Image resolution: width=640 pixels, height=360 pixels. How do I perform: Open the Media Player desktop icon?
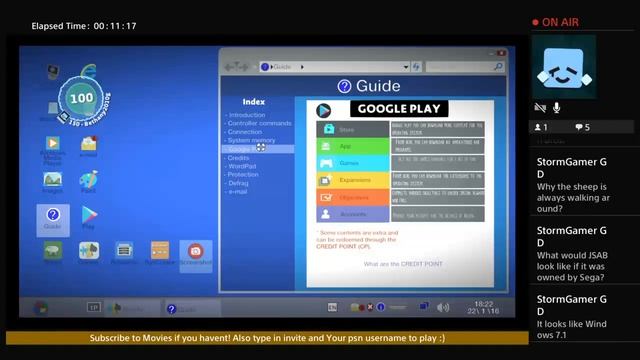click(52, 150)
